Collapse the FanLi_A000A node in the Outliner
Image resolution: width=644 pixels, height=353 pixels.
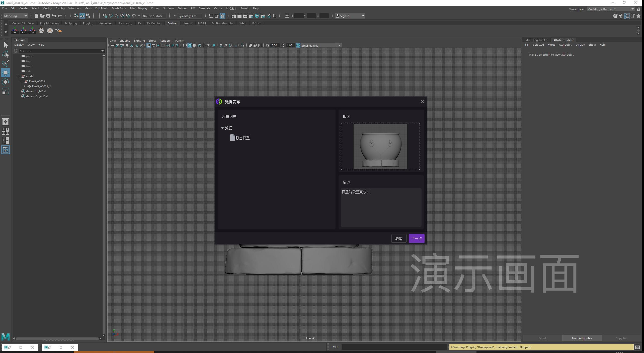(x=22, y=81)
